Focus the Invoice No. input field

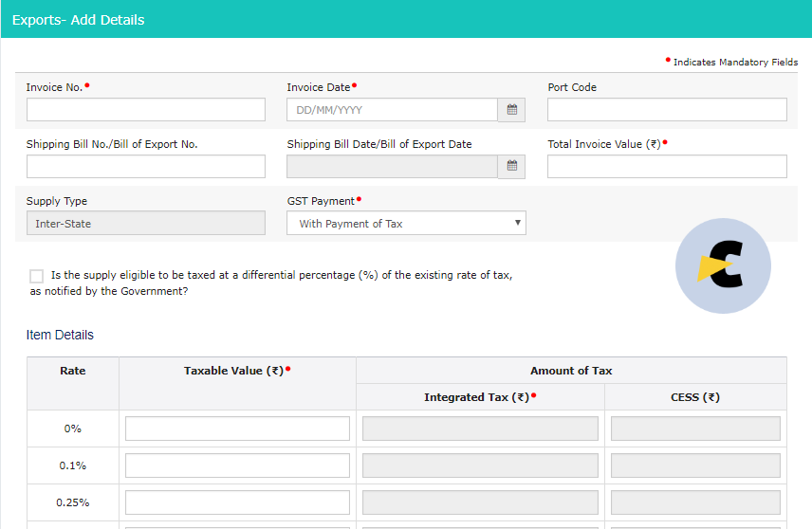146,110
